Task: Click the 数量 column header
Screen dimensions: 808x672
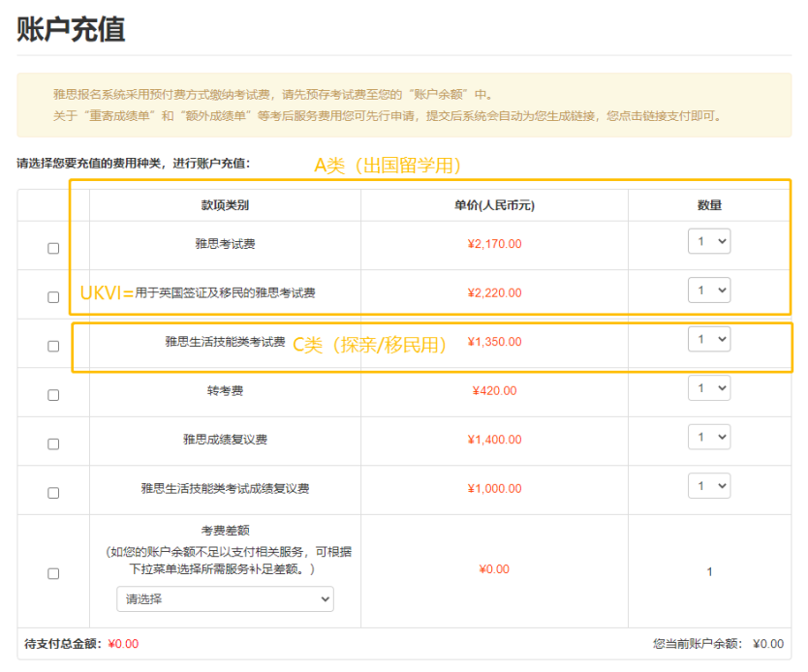Action: tap(709, 205)
